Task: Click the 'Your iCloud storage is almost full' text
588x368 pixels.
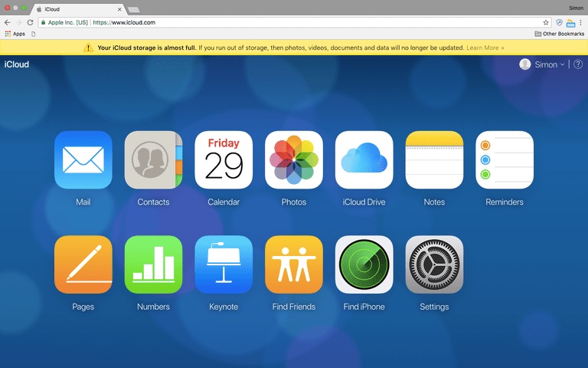Action: (x=147, y=48)
